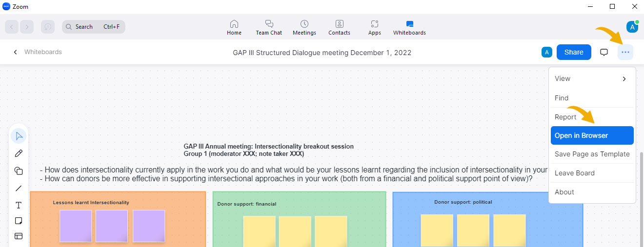Click Leave Board in the menu
The width and height of the screenshot is (644, 247).
pyautogui.click(x=592, y=173)
